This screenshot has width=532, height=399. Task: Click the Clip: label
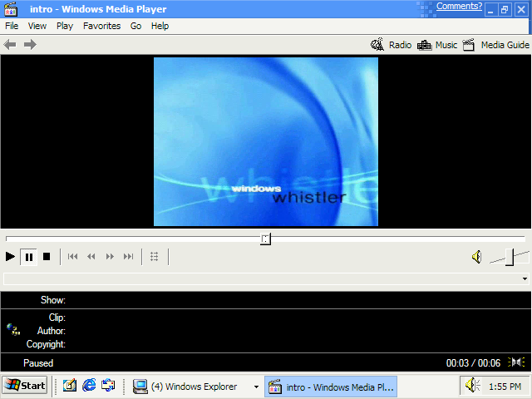57,318
